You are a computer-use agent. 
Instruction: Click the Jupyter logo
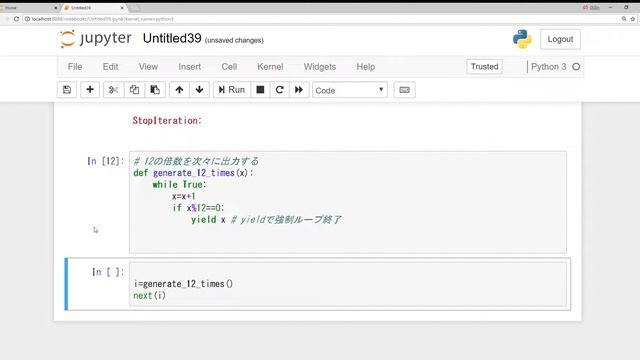click(96, 39)
